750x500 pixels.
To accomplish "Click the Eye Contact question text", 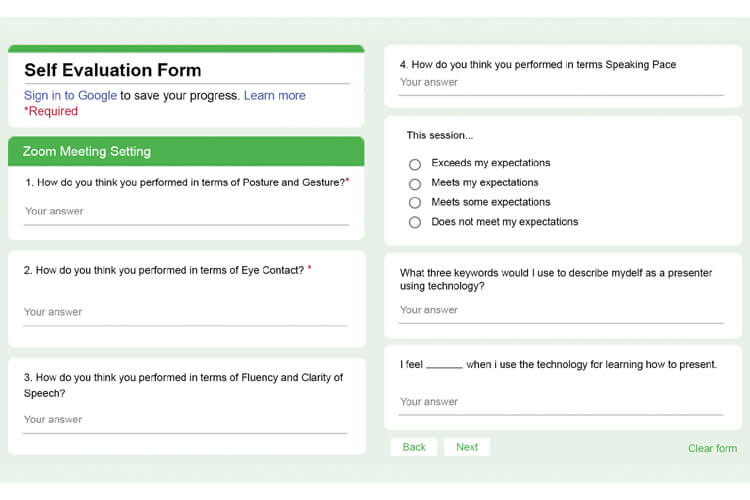I will click(169, 270).
